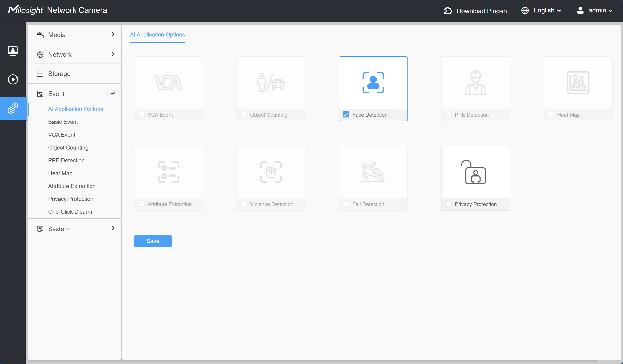623x364 pixels.
Task: Open the English language dropdown
Action: click(x=547, y=10)
